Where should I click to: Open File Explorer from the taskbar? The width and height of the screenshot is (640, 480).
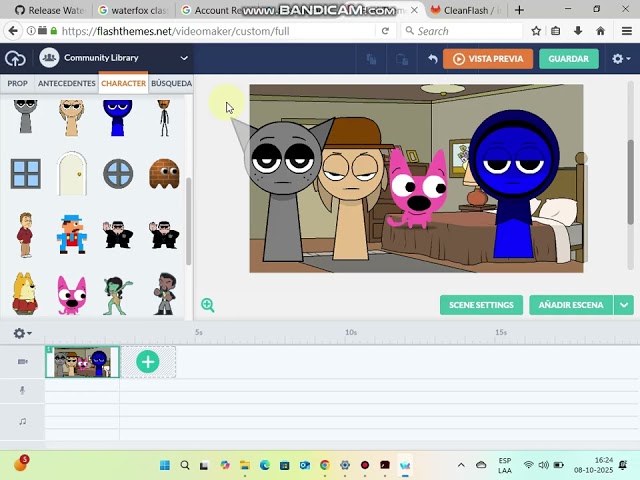[244, 465]
